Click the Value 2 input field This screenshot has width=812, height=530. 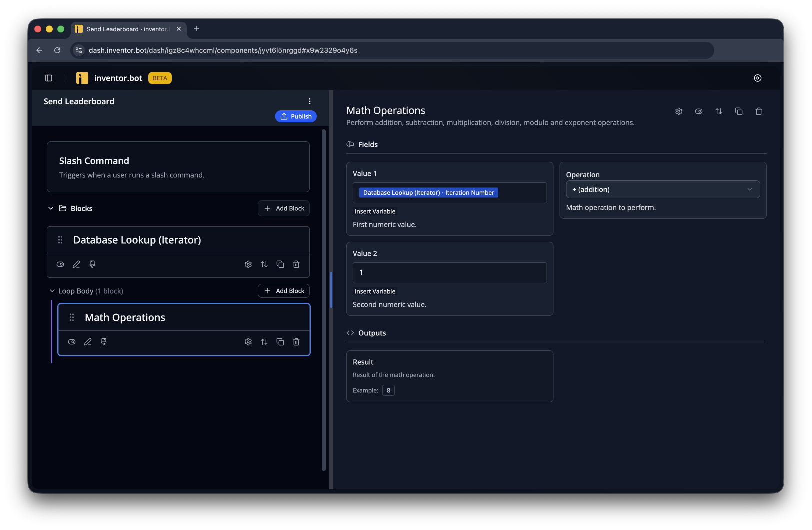point(450,273)
